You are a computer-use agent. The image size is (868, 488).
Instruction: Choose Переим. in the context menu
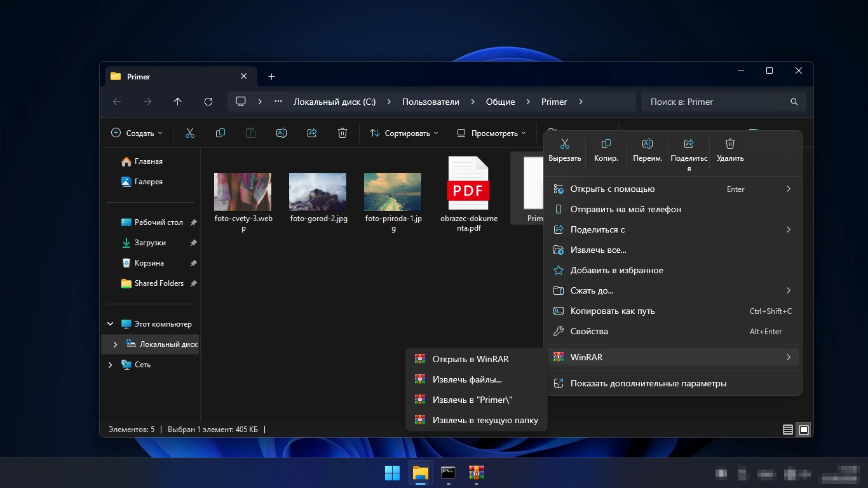tap(648, 151)
